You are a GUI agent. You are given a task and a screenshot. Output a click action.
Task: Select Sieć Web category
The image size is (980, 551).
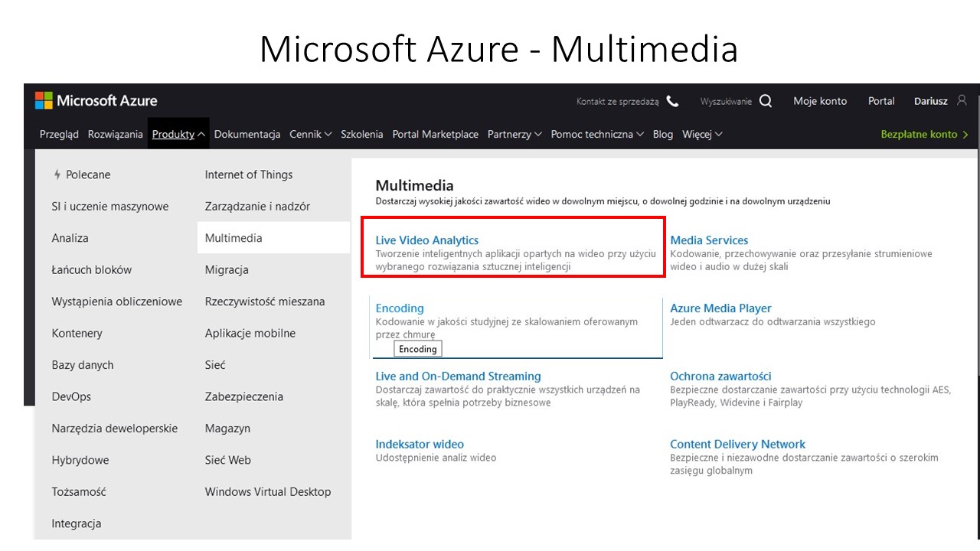pos(228,460)
